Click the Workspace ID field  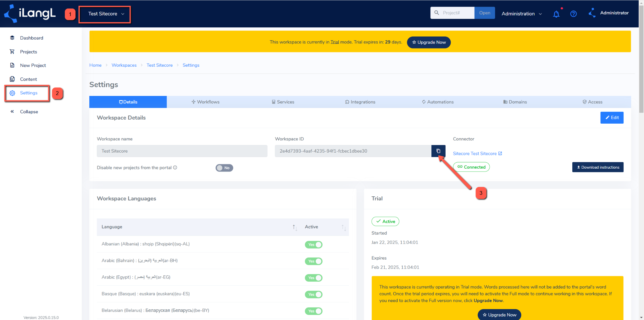(x=353, y=151)
